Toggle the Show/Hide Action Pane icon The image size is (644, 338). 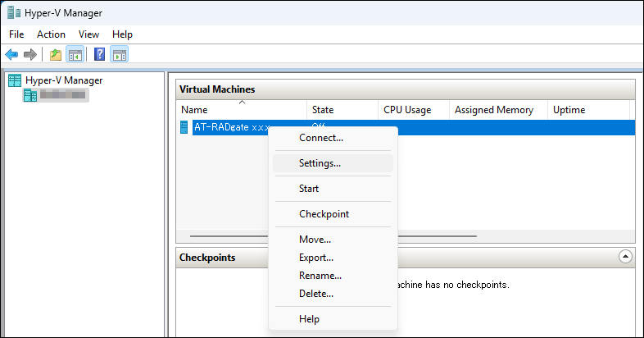pyautogui.click(x=120, y=55)
